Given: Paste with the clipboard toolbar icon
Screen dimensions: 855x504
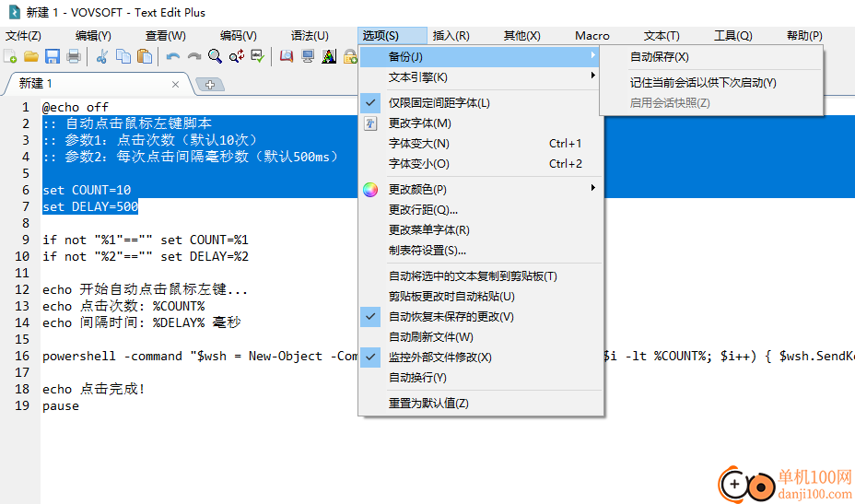Looking at the screenshot, I should coord(145,55).
